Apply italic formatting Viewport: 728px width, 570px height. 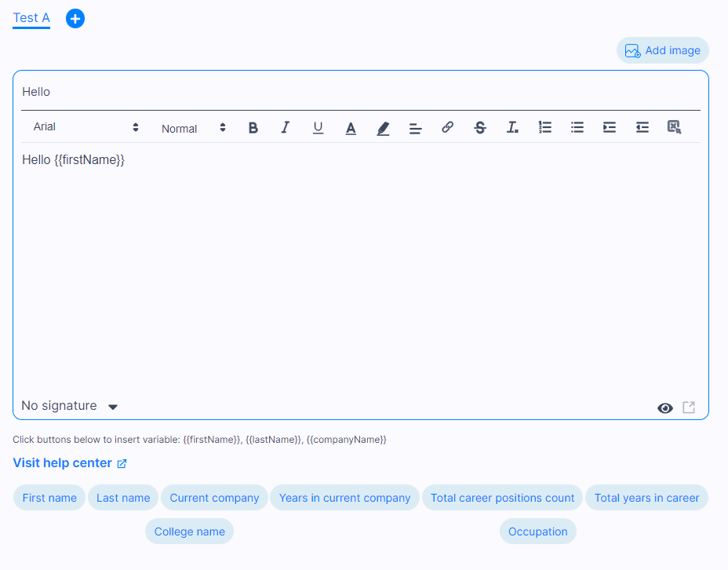285,127
